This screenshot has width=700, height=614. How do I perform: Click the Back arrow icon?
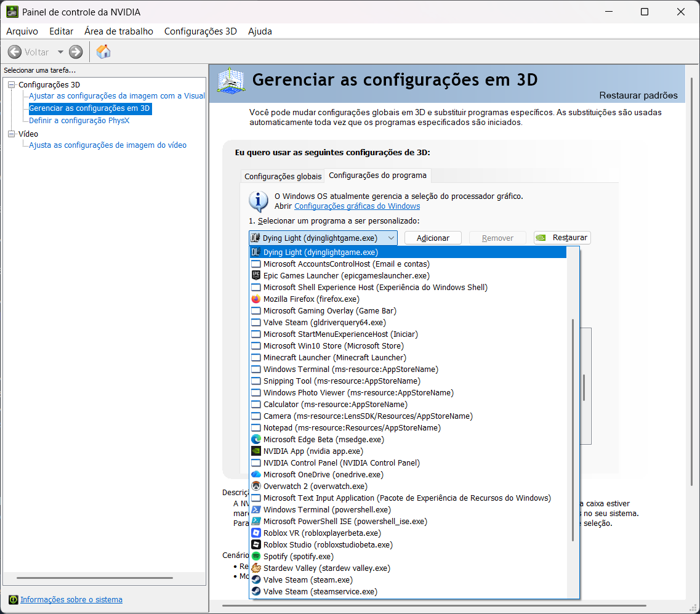[x=15, y=52]
